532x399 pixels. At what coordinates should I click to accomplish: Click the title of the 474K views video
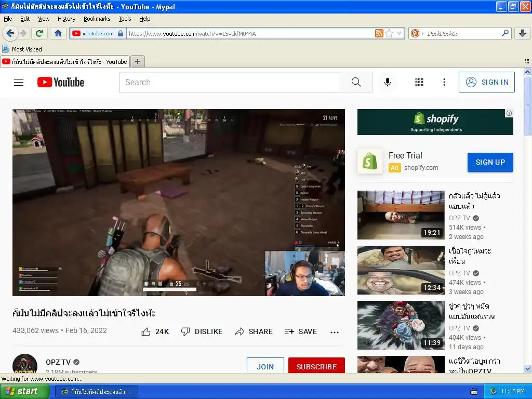click(x=470, y=256)
